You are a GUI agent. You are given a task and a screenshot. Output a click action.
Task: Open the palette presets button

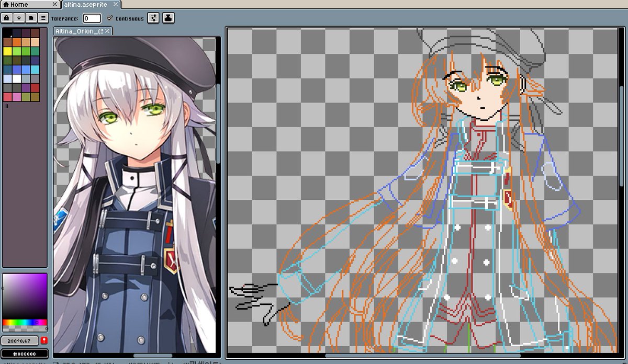(x=31, y=18)
